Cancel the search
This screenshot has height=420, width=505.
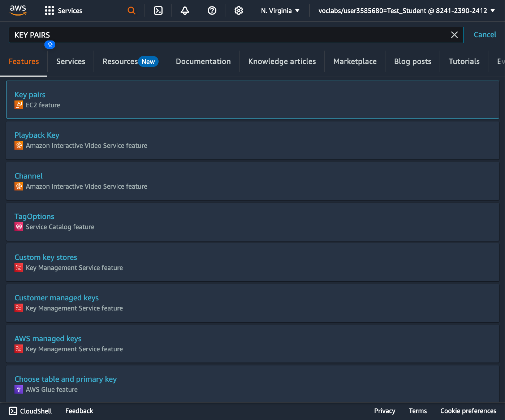click(485, 35)
